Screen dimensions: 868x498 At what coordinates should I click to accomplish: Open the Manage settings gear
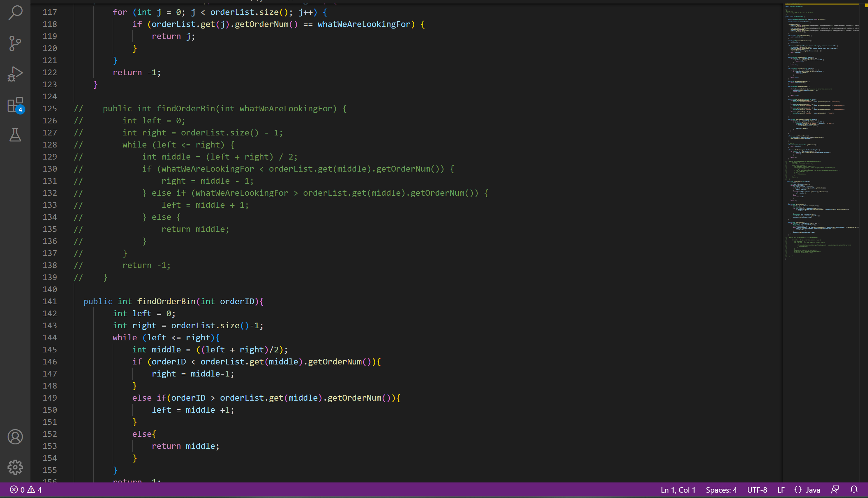pos(15,467)
